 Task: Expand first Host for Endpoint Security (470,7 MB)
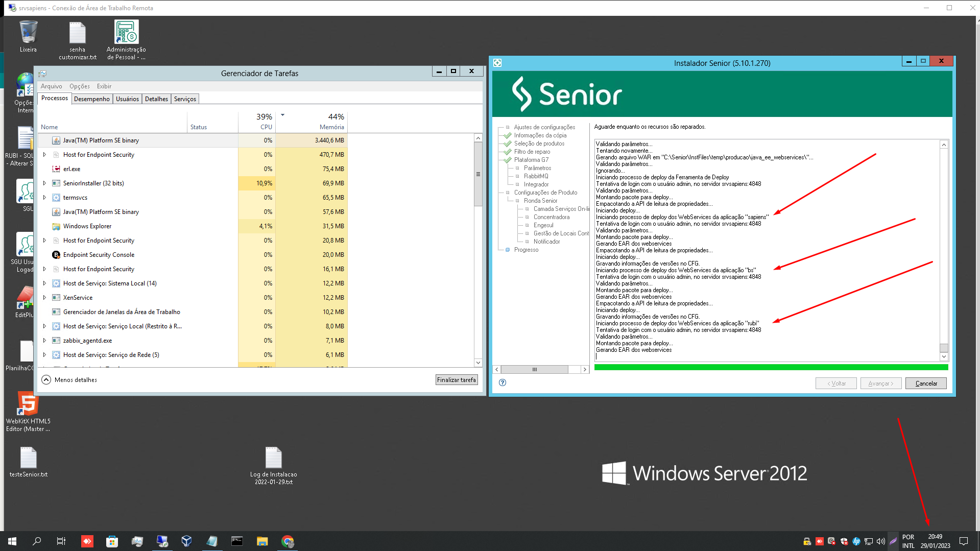44,155
